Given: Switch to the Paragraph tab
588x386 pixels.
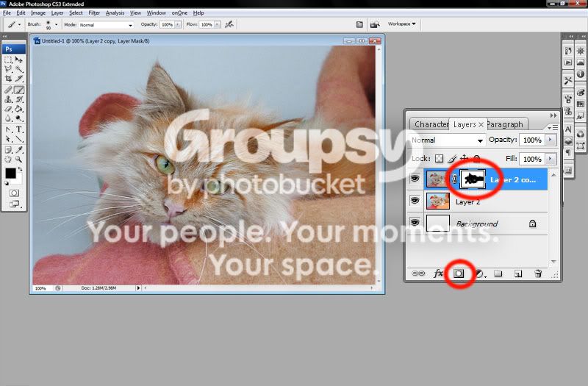Looking at the screenshot, I should tap(505, 124).
